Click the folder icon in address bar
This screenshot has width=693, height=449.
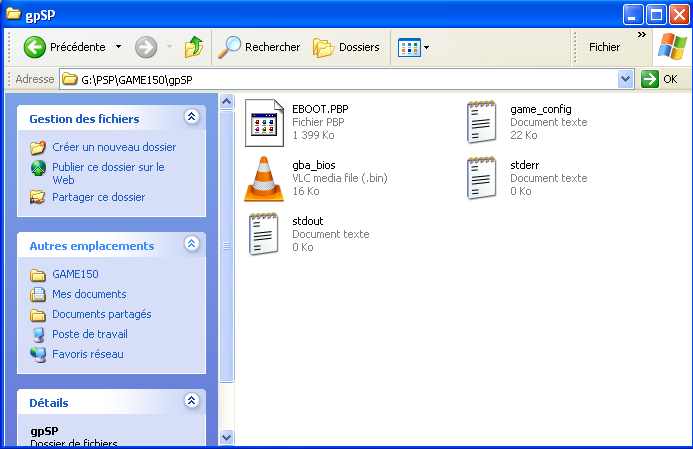(x=70, y=80)
